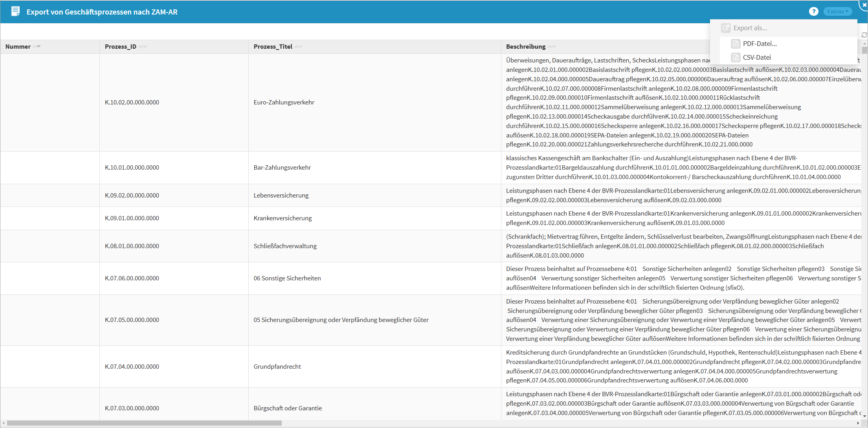The image size is (868, 428).
Task: Click the Export als external-link icon
Action: 726,28
